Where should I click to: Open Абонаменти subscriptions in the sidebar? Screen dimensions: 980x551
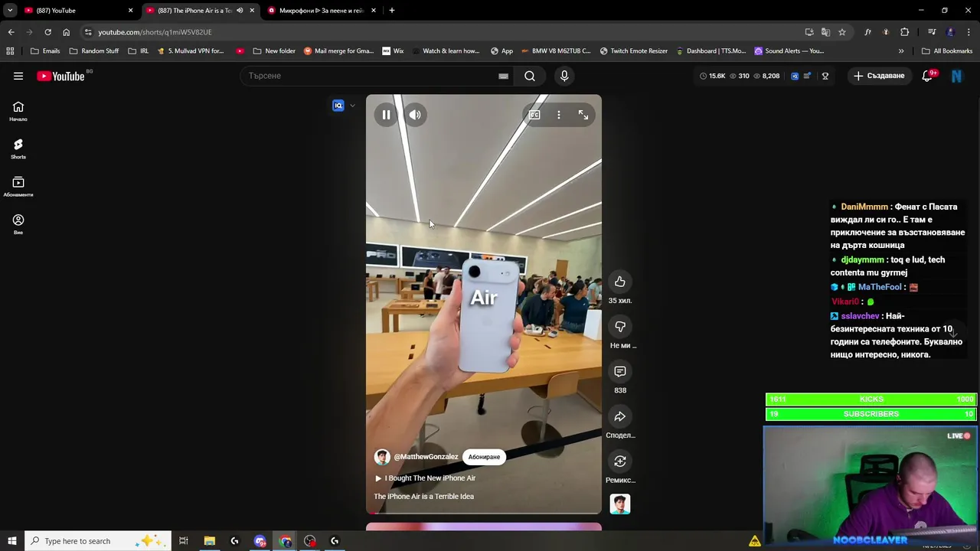point(18,186)
